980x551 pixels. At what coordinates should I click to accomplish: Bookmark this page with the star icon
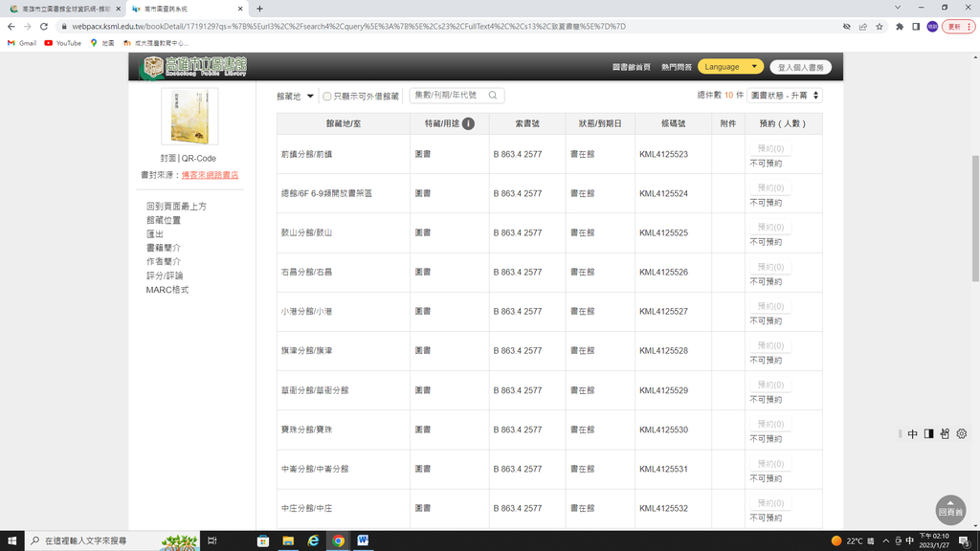tap(880, 27)
